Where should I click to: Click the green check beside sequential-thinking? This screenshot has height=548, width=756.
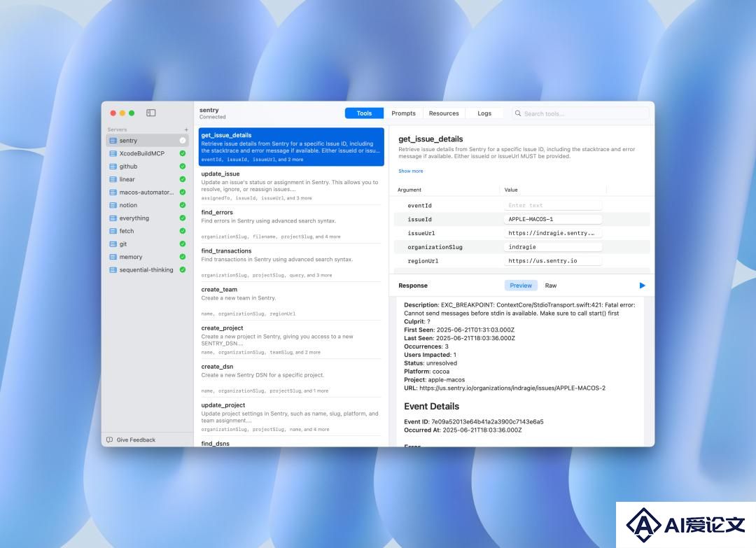coord(183,270)
